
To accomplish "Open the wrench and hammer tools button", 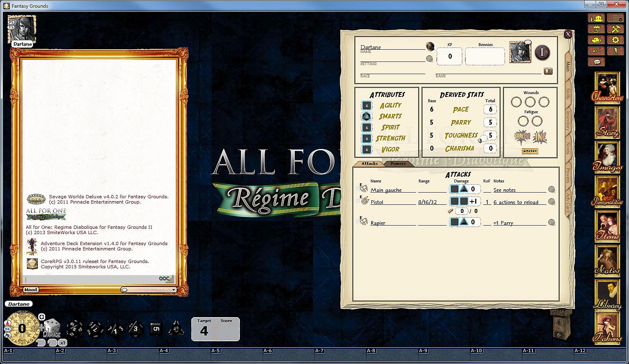I will (x=615, y=29).
